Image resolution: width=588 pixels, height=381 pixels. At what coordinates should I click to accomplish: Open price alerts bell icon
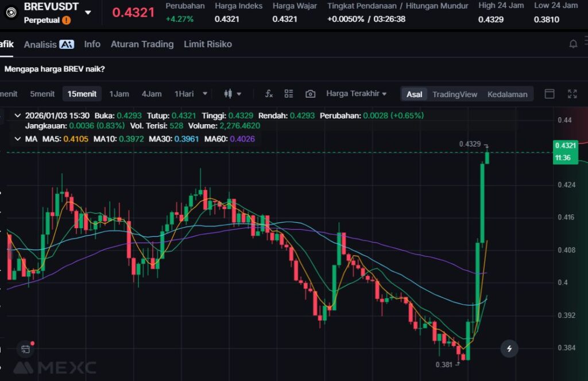click(572, 44)
